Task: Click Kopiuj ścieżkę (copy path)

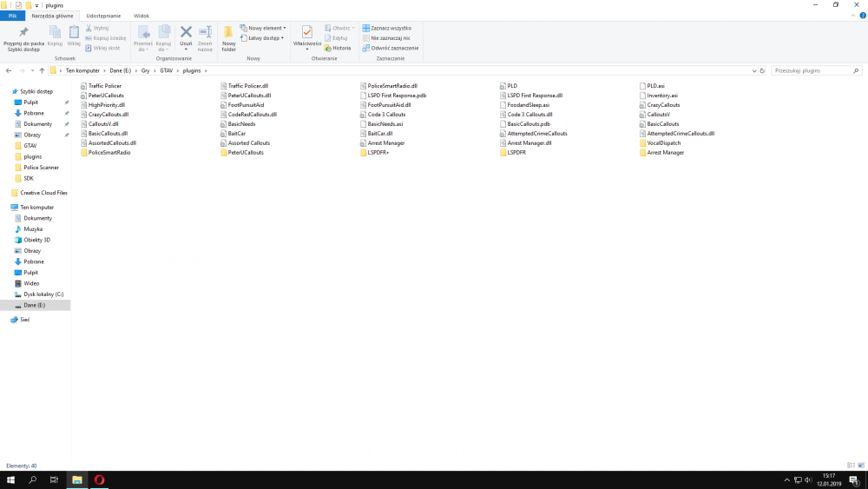Action: point(106,38)
